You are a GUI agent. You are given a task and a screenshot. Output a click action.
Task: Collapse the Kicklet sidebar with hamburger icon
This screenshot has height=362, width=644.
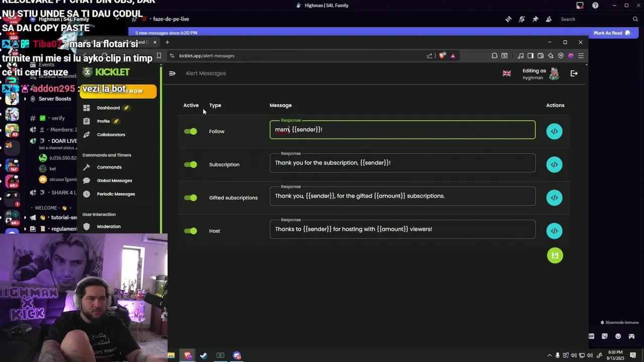coord(172,73)
